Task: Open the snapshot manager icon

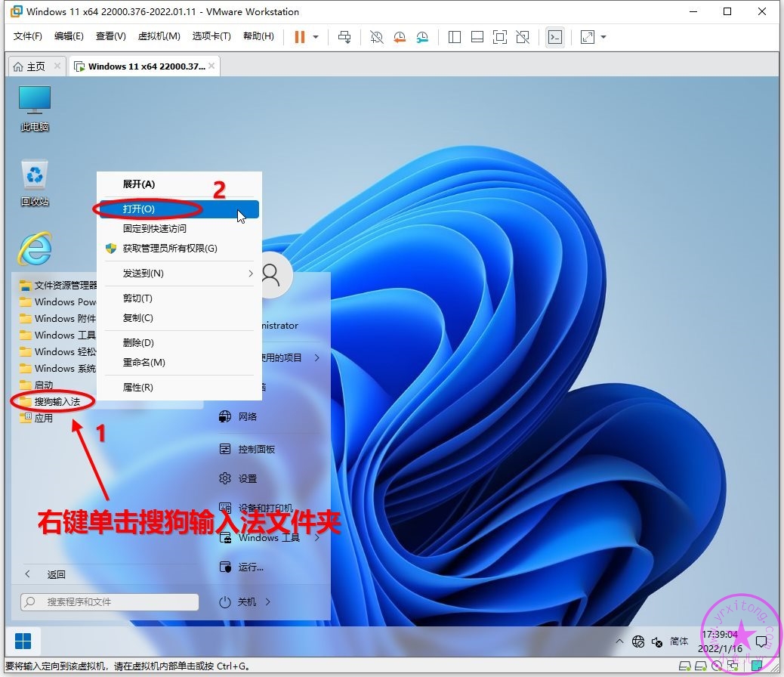Action: pos(422,37)
